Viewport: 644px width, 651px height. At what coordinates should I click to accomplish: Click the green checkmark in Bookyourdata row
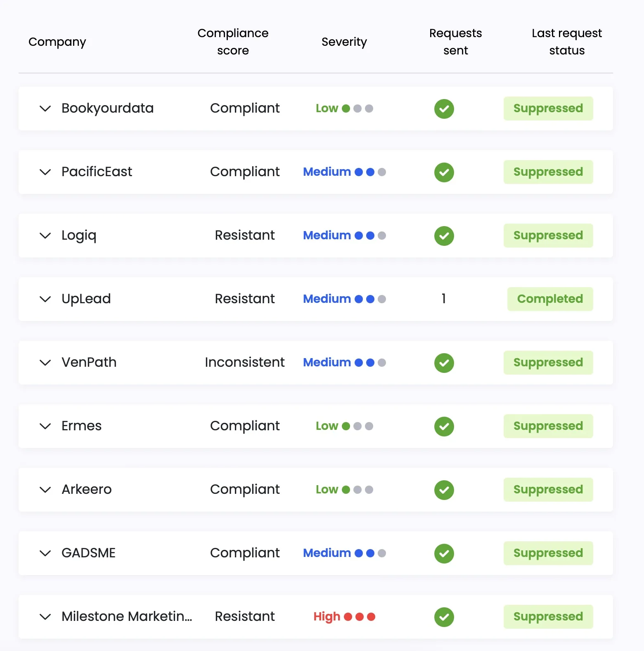[x=444, y=109]
